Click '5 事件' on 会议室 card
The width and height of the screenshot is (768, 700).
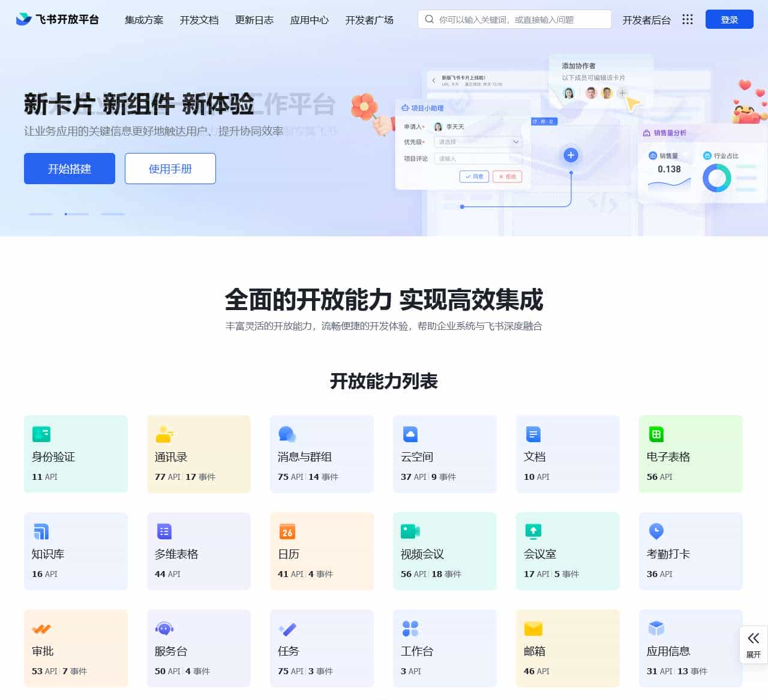566,574
